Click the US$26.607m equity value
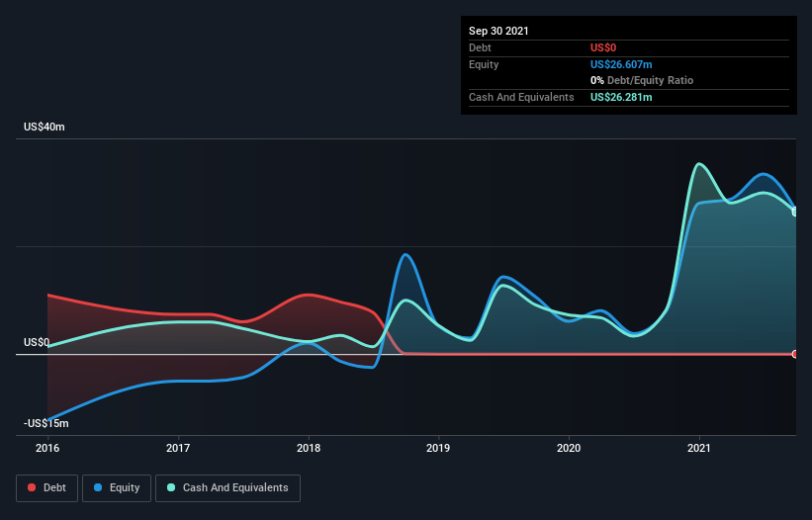The width and height of the screenshot is (812, 520). [621, 64]
